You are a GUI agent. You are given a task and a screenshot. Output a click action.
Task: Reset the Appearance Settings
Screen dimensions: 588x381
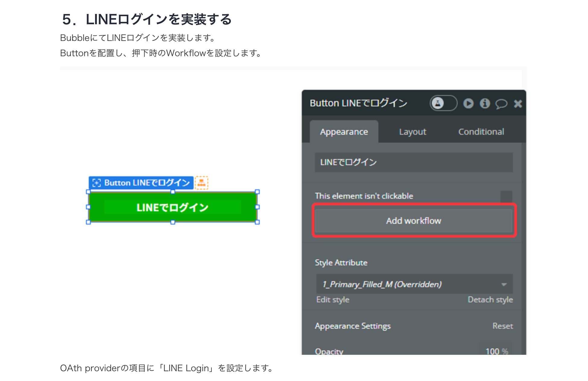click(x=502, y=326)
